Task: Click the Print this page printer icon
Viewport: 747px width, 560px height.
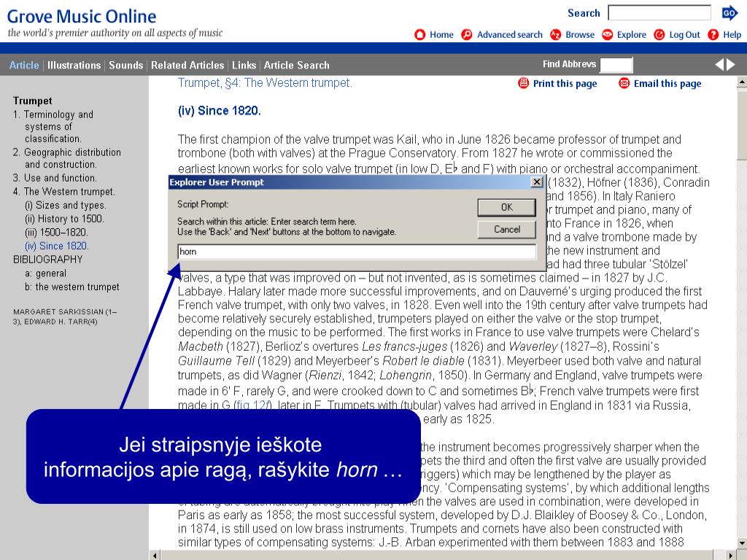Action: pyautogui.click(x=523, y=83)
